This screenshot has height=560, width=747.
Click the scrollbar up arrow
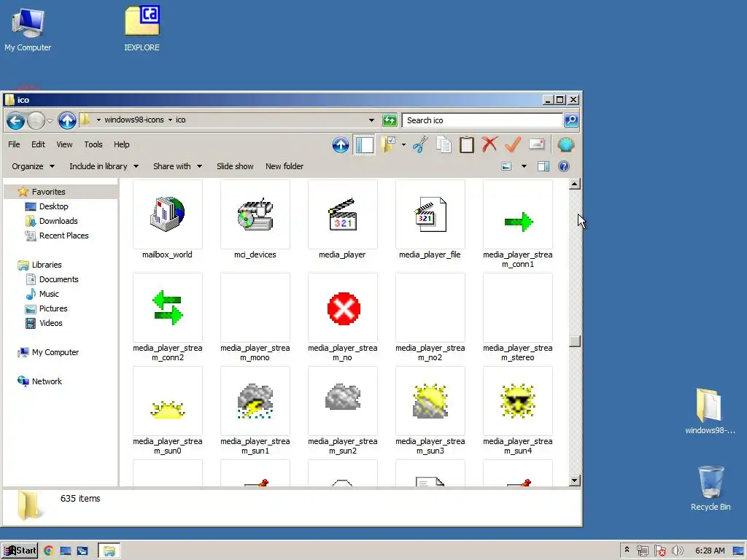575,184
